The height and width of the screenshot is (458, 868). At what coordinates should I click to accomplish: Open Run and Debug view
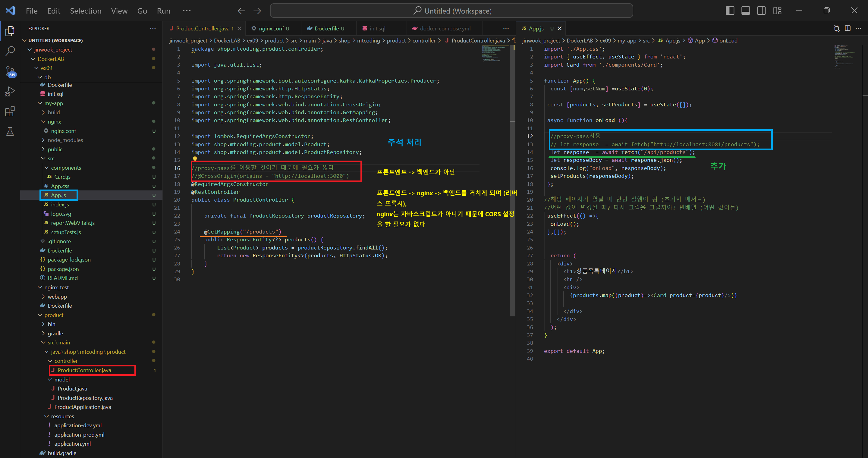pos(10,91)
